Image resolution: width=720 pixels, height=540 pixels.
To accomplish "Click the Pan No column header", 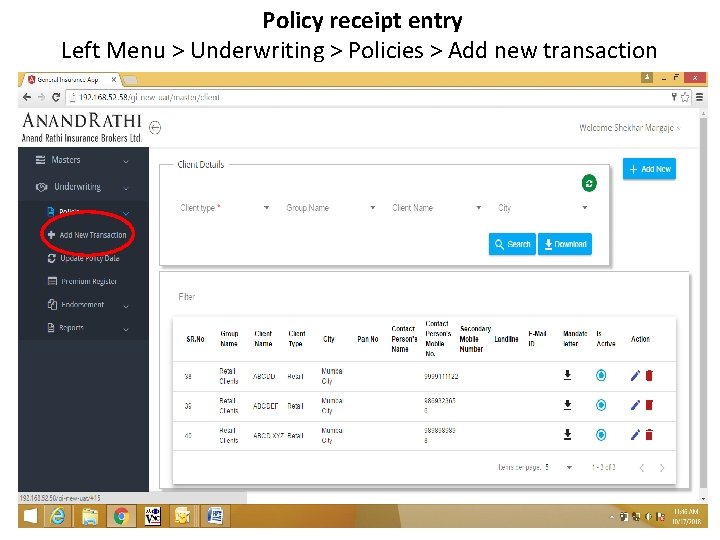I will pyautogui.click(x=368, y=339).
